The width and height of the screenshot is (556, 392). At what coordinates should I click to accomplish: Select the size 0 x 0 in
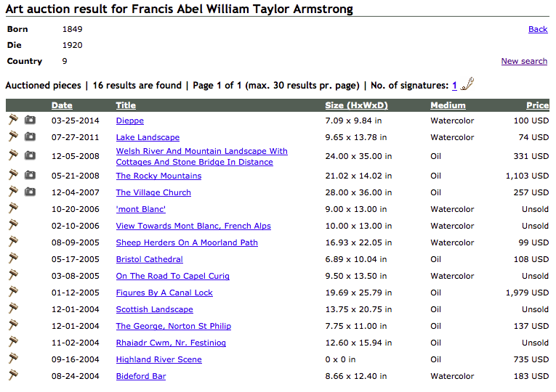[x=340, y=359]
